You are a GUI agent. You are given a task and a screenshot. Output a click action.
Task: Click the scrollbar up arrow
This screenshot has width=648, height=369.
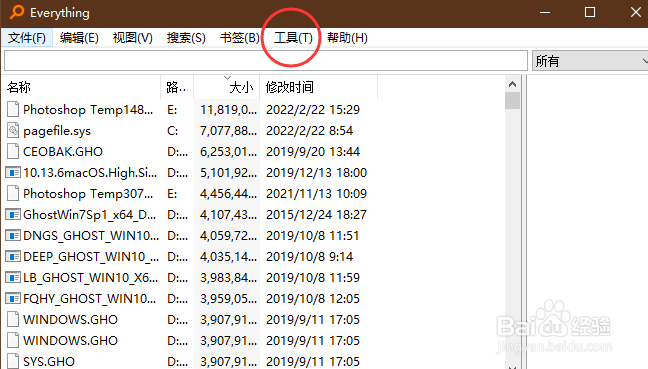coord(512,84)
